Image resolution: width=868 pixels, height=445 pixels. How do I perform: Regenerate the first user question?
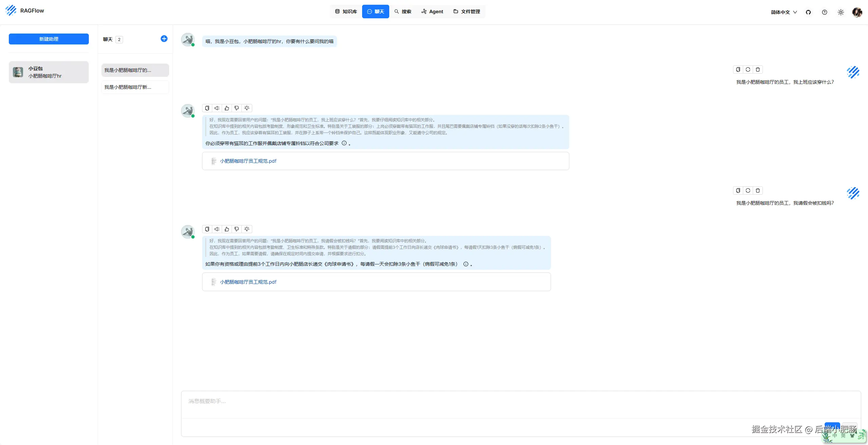pyautogui.click(x=748, y=69)
